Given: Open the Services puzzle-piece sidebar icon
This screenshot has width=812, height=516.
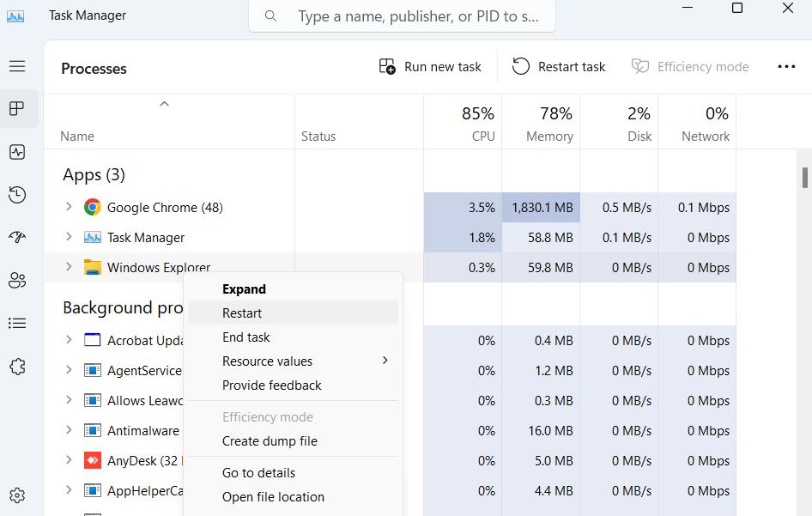Looking at the screenshot, I should pyautogui.click(x=17, y=367).
